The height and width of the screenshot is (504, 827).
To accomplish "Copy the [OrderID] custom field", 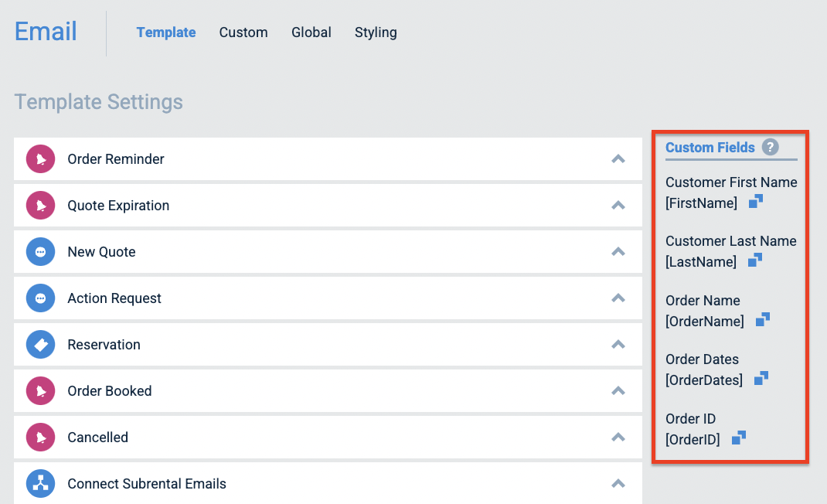I will 739,438.
